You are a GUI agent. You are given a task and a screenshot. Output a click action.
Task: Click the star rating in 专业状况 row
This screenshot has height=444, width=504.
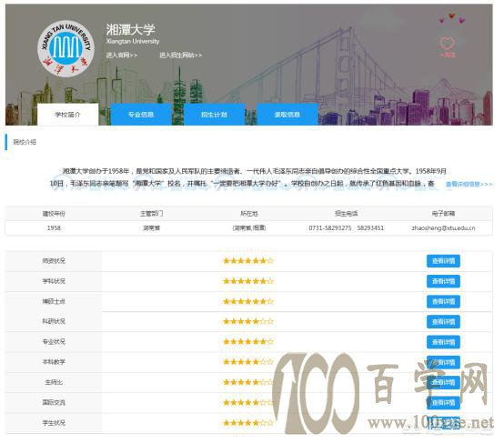248,341
